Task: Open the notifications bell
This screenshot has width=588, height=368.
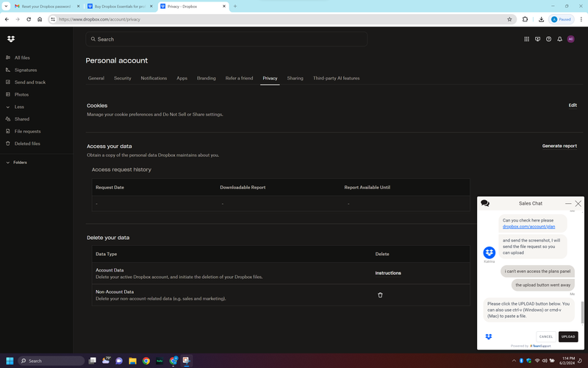Action: (x=559, y=39)
